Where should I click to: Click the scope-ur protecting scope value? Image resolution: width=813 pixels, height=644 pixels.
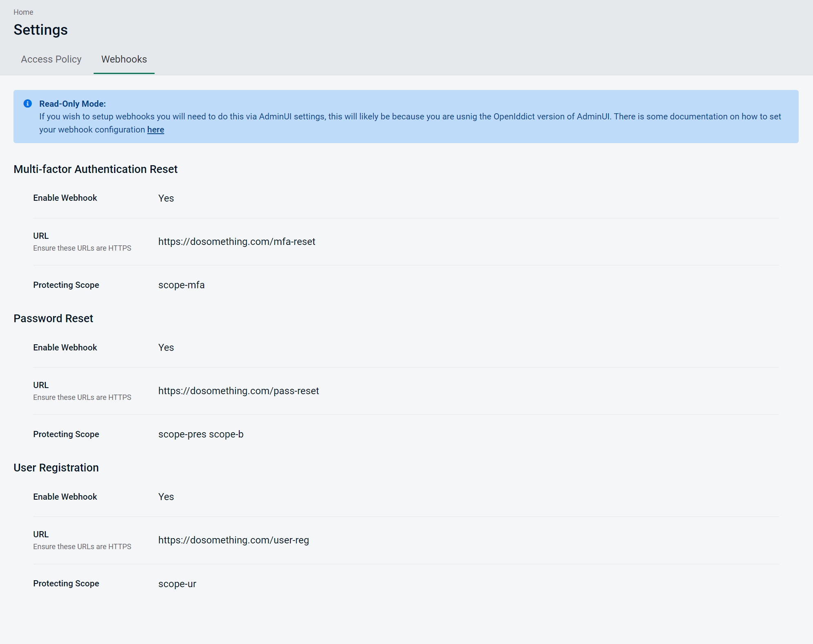177,584
